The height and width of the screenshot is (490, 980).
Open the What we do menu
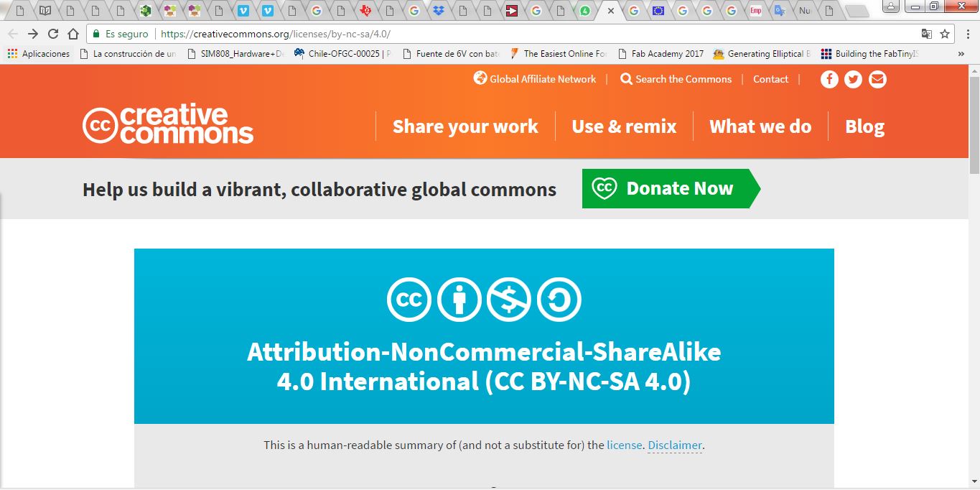pyautogui.click(x=760, y=126)
